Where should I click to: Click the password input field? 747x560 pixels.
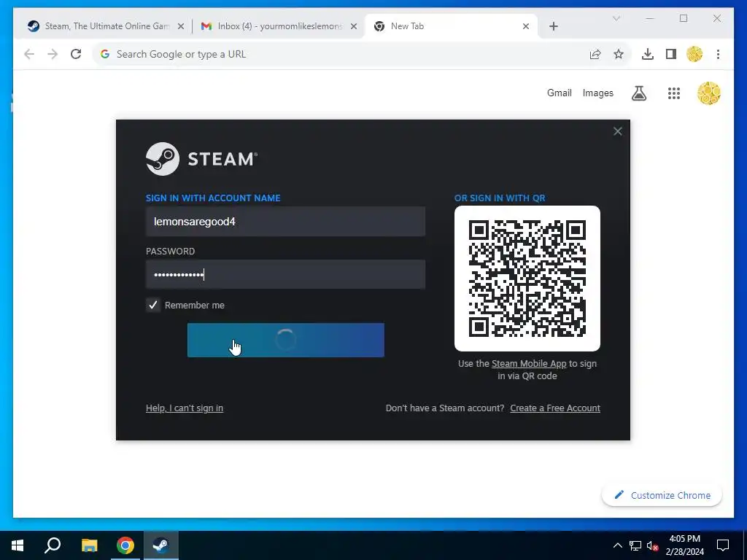(x=285, y=274)
